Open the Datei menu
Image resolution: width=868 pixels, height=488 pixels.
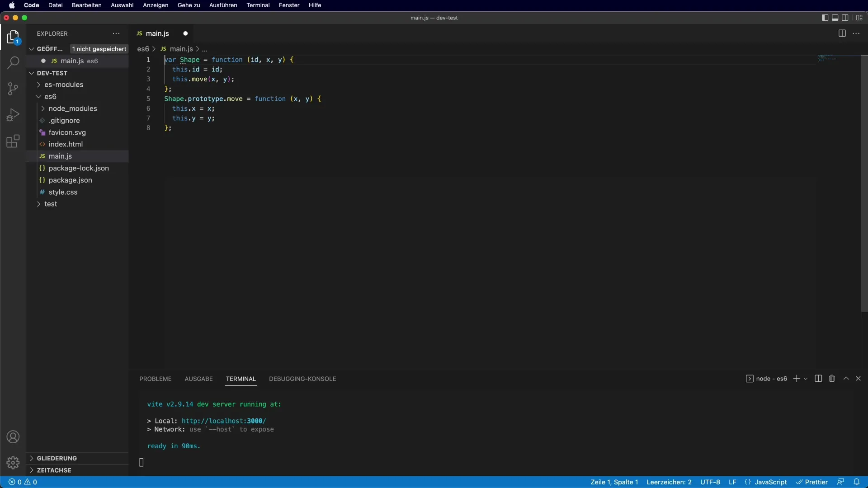click(56, 5)
